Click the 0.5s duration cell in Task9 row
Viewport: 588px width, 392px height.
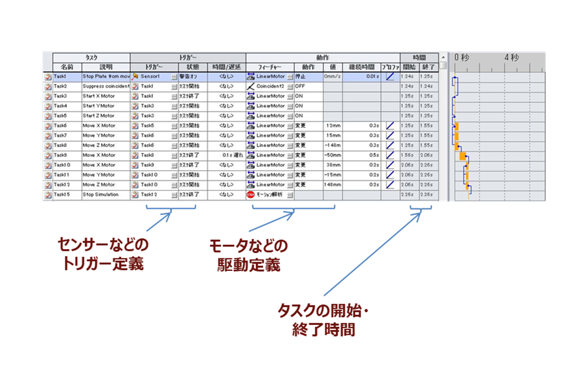point(362,155)
